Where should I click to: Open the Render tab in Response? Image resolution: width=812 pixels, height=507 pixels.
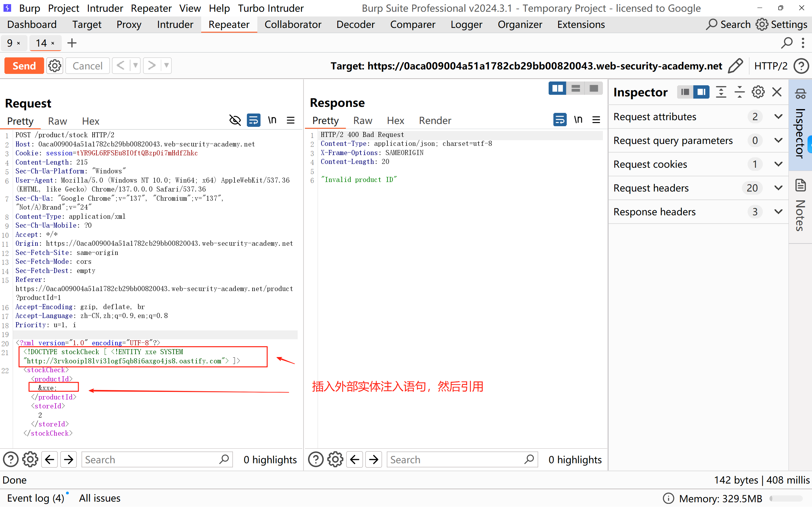pos(435,120)
